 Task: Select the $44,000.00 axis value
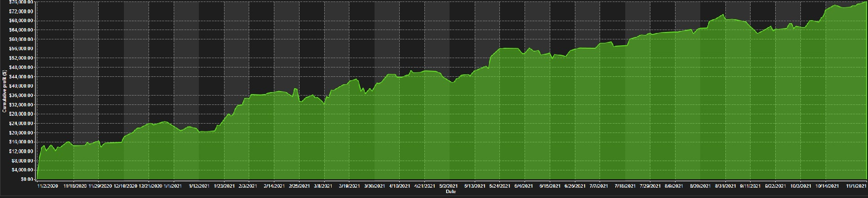point(21,76)
